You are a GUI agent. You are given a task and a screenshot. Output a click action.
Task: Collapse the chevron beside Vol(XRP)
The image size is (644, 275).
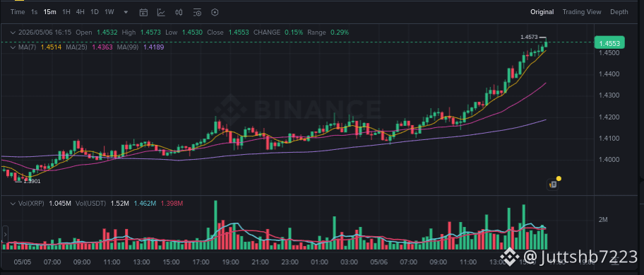point(13,204)
